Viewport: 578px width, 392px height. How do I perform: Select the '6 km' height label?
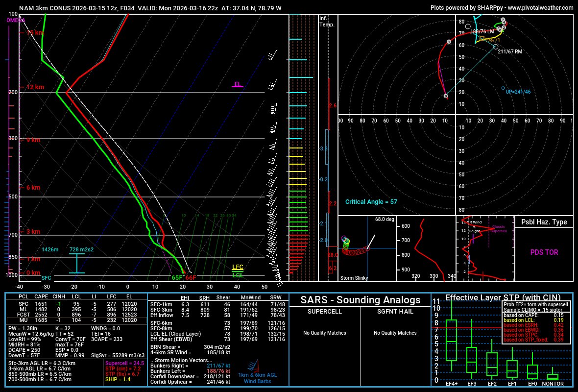click(33, 187)
